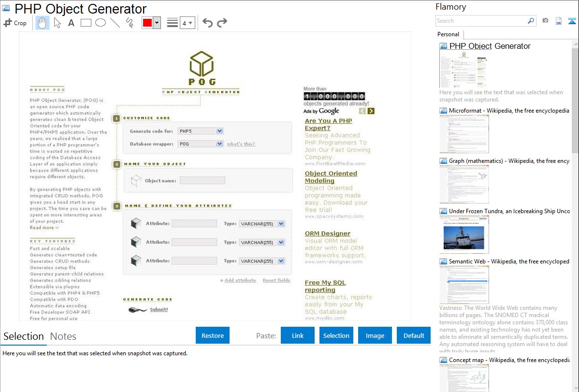This screenshot has height=392, width=579.
Task: Open the first attribute Type VARCHAR(255) dropdown
Action: click(262, 223)
